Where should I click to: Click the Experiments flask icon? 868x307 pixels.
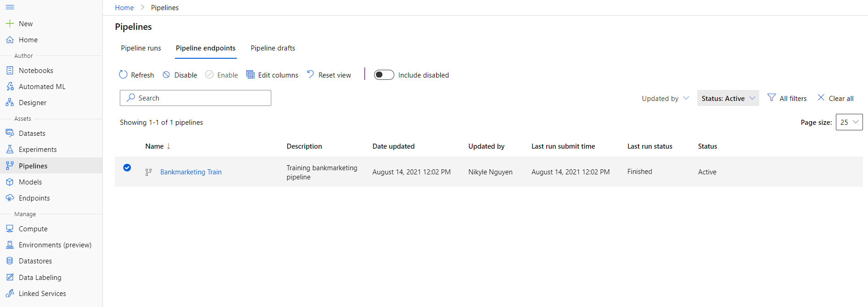click(x=10, y=150)
